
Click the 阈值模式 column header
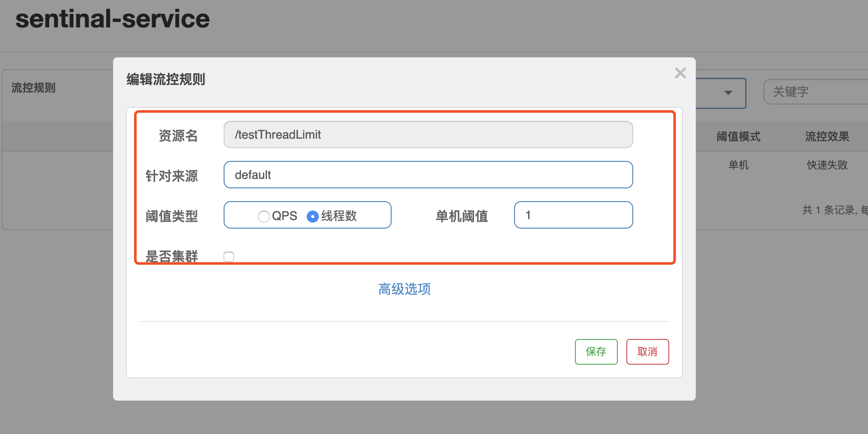[x=738, y=136]
